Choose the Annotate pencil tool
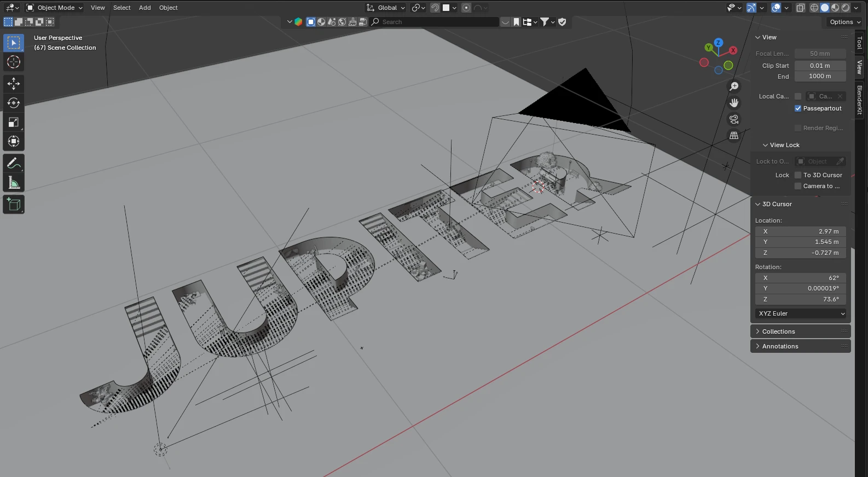868x477 pixels. 14,164
